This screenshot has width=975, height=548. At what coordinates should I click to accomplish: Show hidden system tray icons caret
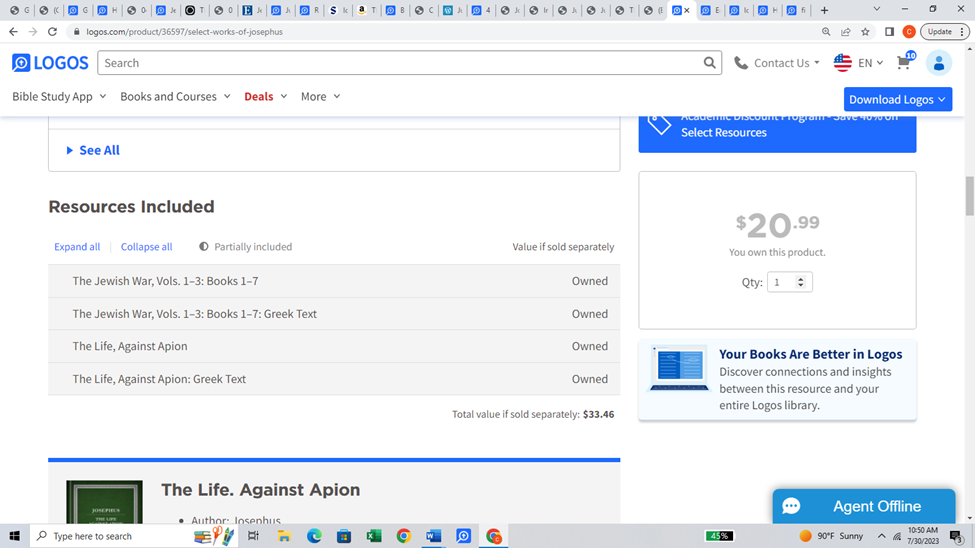pyautogui.click(x=881, y=536)
